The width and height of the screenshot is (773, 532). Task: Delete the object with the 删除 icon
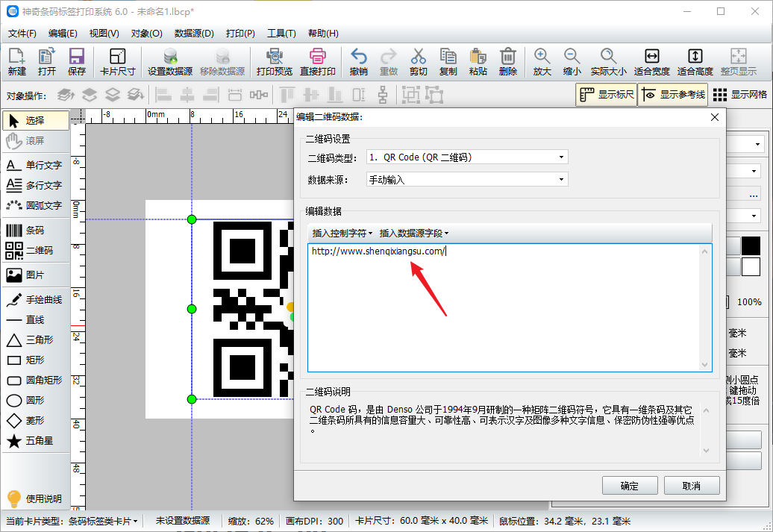click(508, 62)
